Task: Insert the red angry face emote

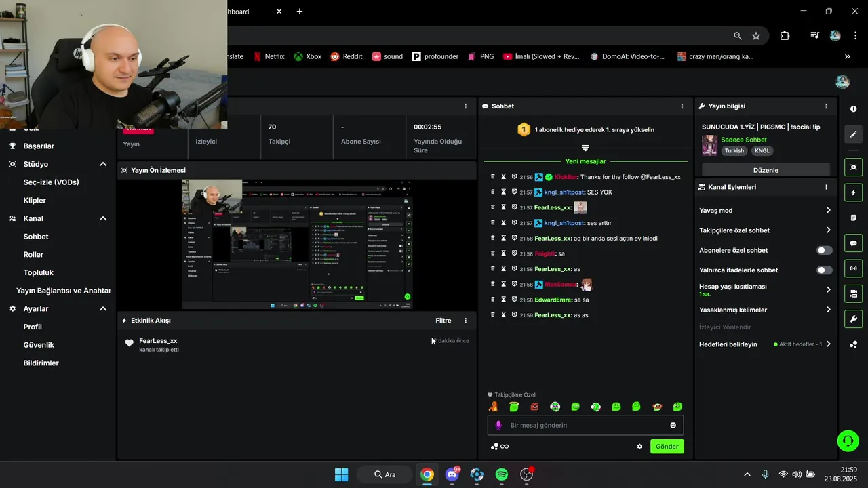Action: point(534,407)
